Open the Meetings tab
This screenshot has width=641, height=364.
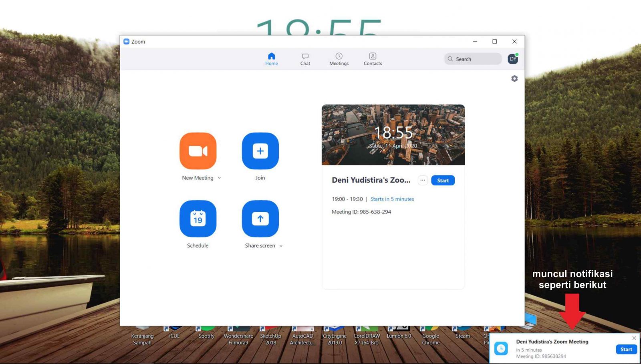[x=339, y=59]
